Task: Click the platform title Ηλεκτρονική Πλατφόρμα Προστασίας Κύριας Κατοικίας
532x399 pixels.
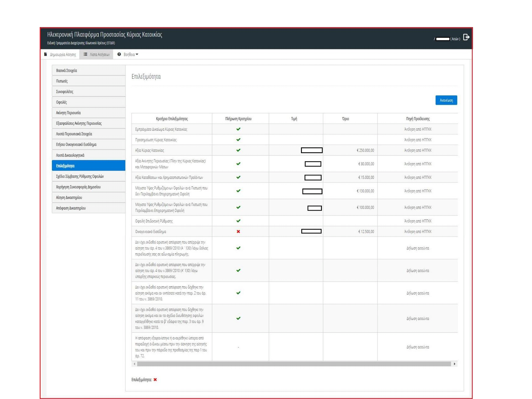Action: 105,35
